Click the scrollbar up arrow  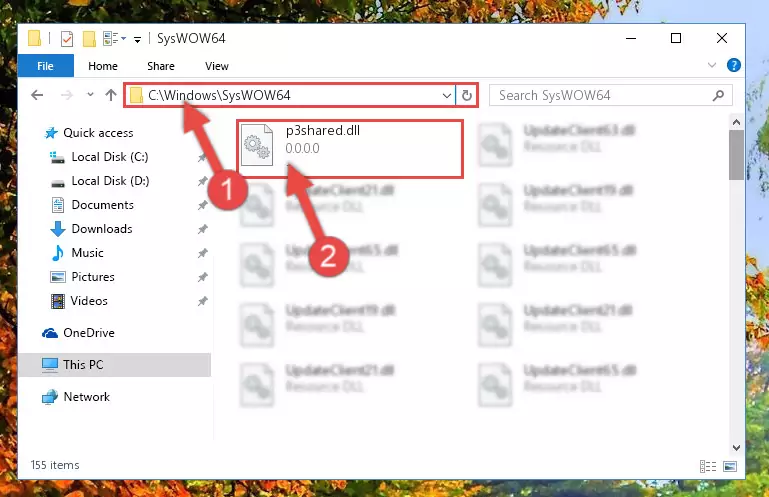tap(736, 122)
